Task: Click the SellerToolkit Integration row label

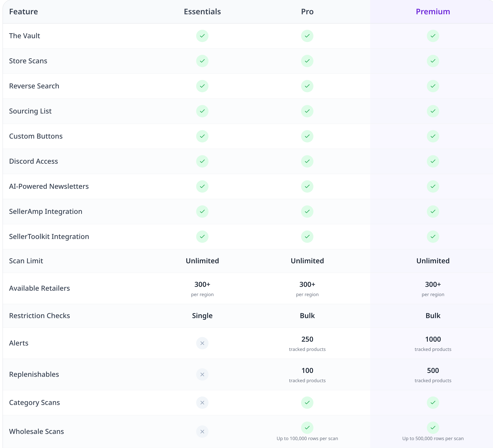Action: click(x=49, y=237)
